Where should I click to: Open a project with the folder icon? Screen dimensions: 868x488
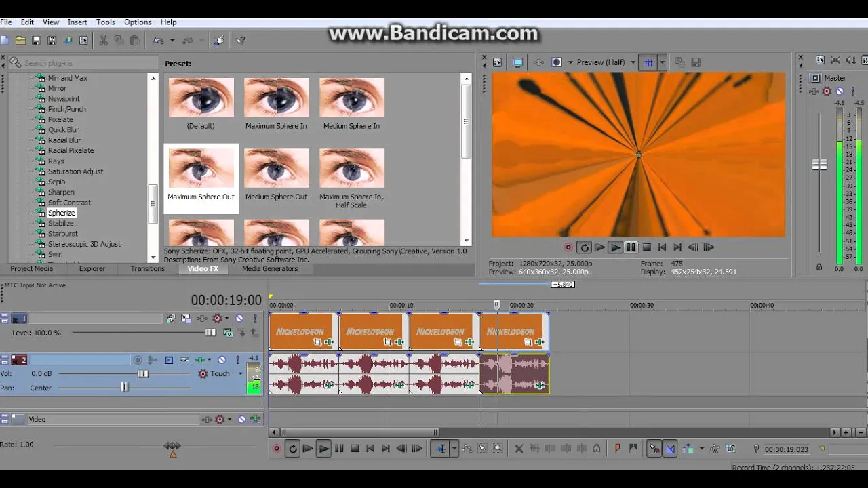tap(20, 41)
